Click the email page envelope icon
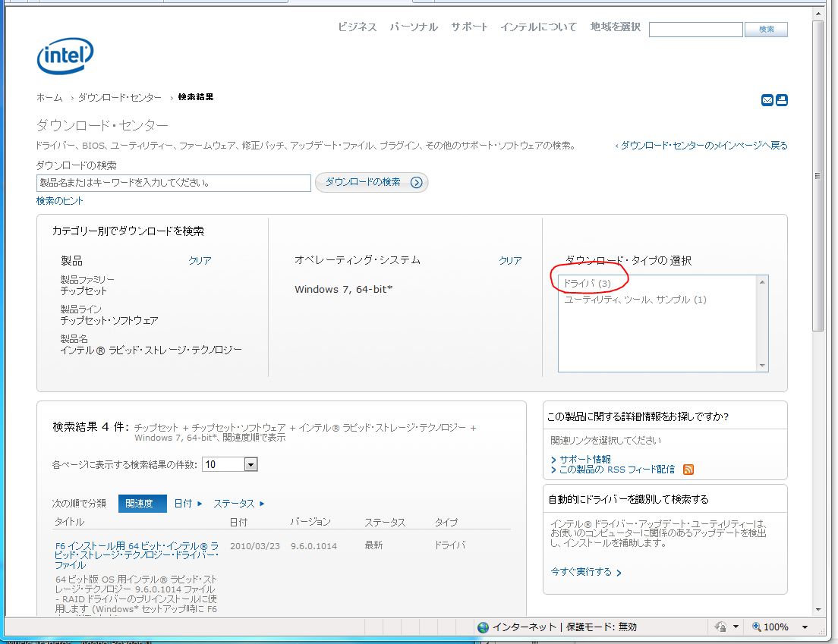The width and height of the screenshot is (838, 644). coord(767,100)
